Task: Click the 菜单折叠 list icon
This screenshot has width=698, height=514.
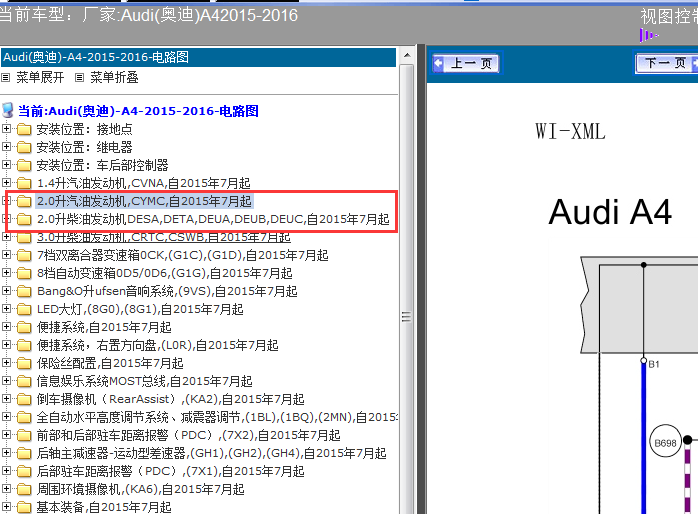Action: tap(79, 77)
